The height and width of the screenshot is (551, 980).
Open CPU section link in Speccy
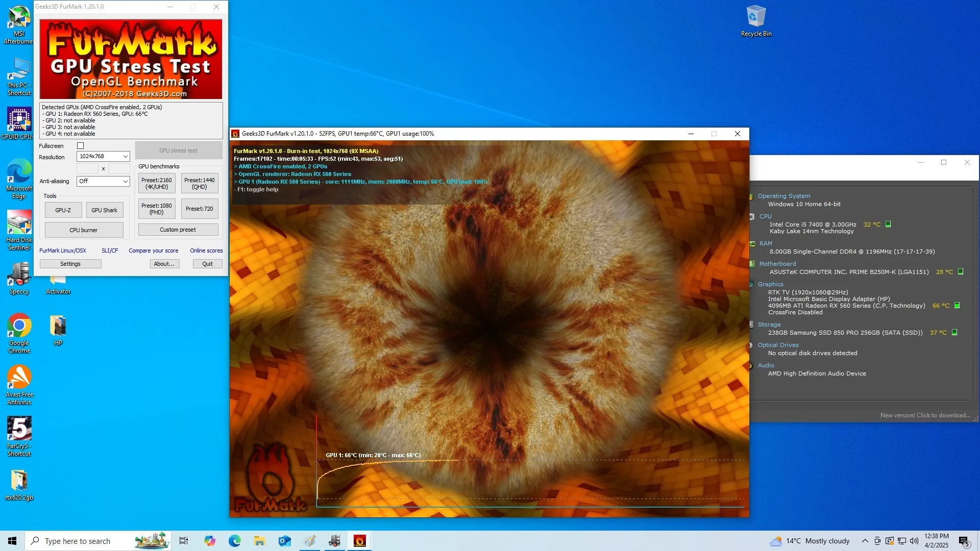click(766, 216)
